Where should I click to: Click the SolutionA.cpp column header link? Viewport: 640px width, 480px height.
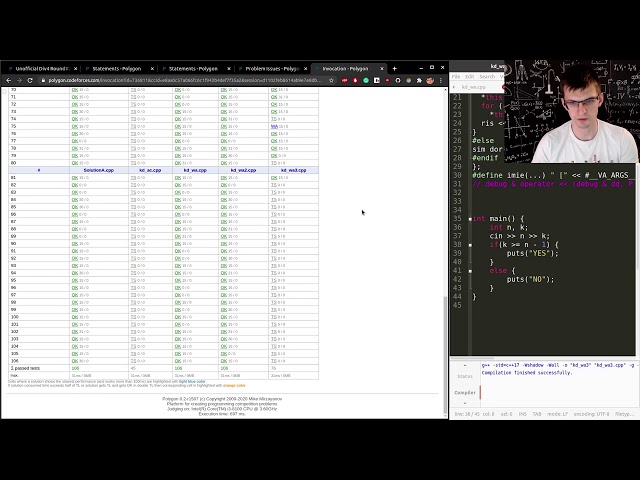coord(98,170)
